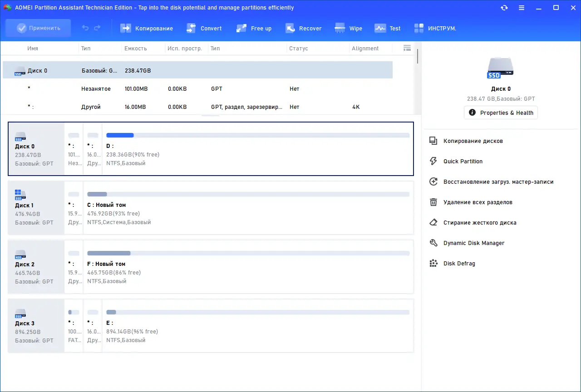The width and height of the screenshot is (581, 392).
Task: Launch the Free up tool
Action: tap(254, 28)
